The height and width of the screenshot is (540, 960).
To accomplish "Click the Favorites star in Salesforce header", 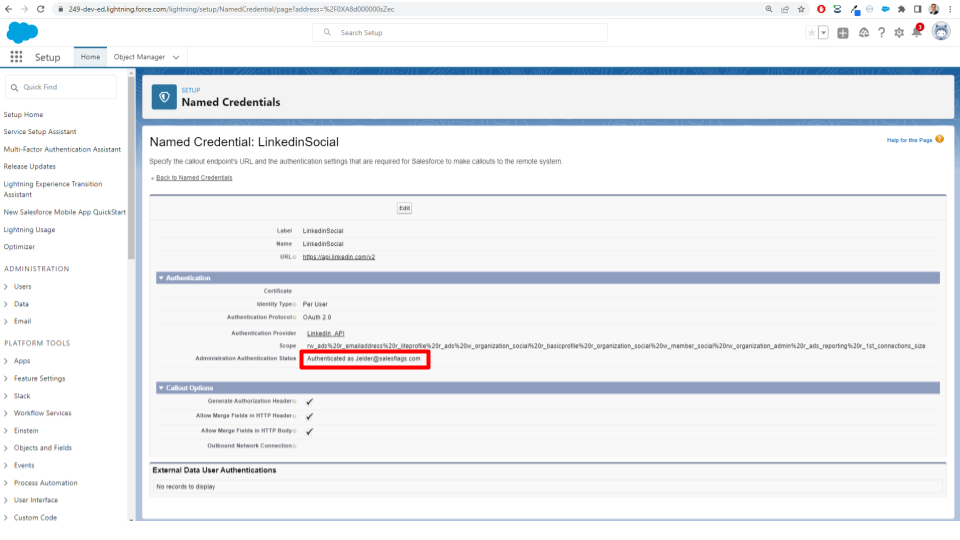I will tap(811, 32).
